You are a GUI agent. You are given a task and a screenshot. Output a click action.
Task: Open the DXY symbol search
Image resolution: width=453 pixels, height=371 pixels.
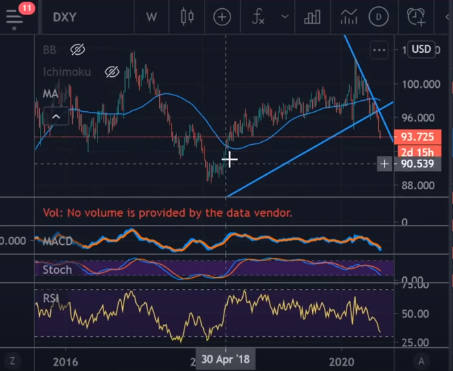coord(64,17)
